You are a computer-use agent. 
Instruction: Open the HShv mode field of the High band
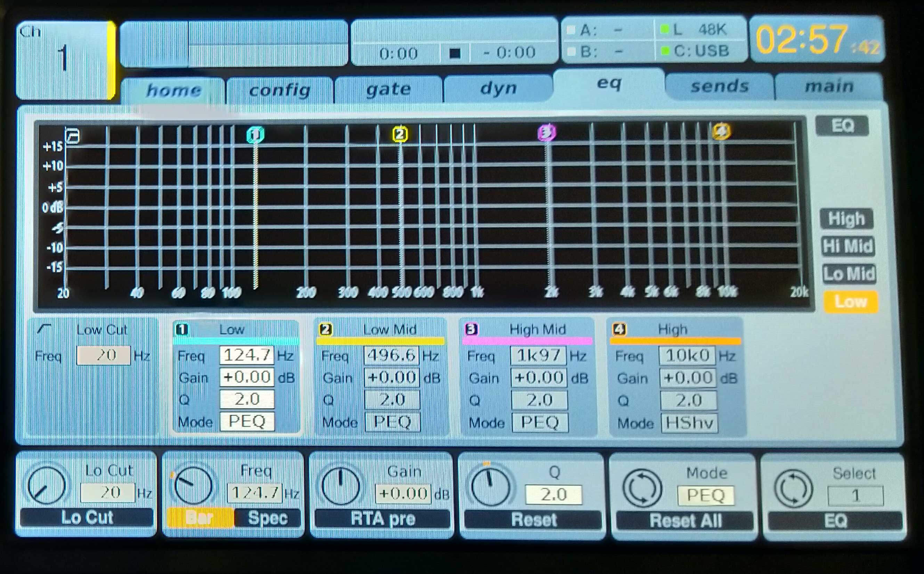pos(689,423)
